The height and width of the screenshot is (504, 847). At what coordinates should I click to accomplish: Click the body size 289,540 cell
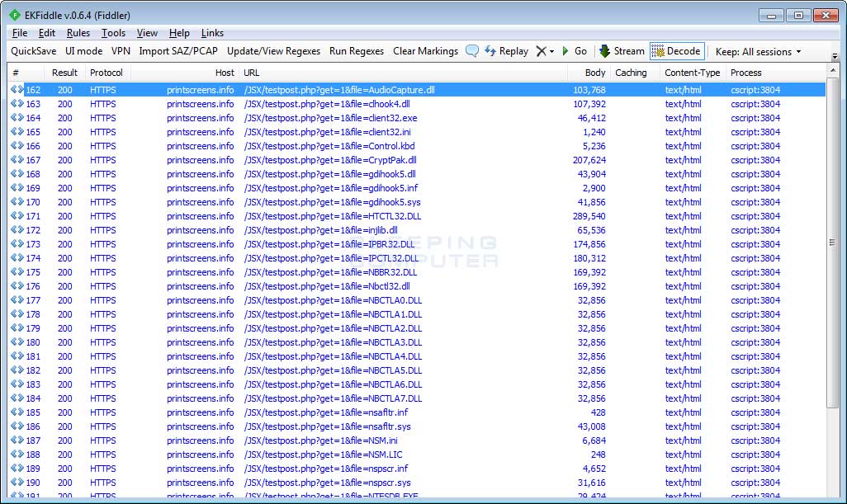pyautogui.click(x=589, y=216)
